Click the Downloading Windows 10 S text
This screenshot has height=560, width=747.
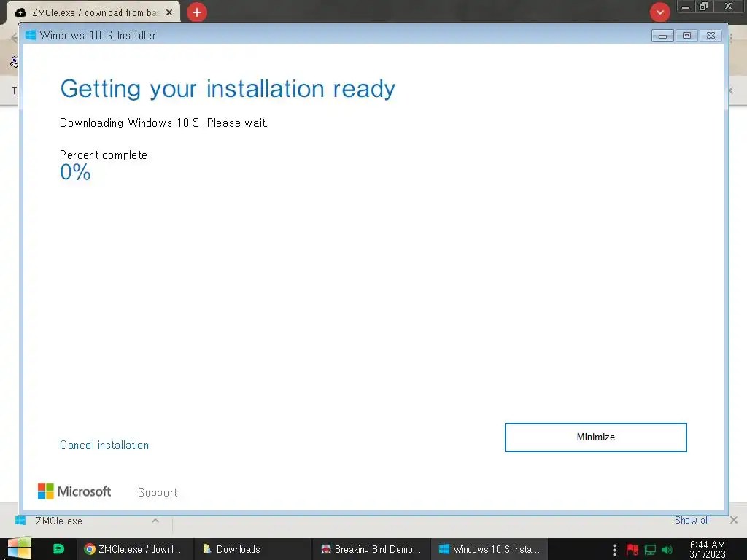(164, 122)
